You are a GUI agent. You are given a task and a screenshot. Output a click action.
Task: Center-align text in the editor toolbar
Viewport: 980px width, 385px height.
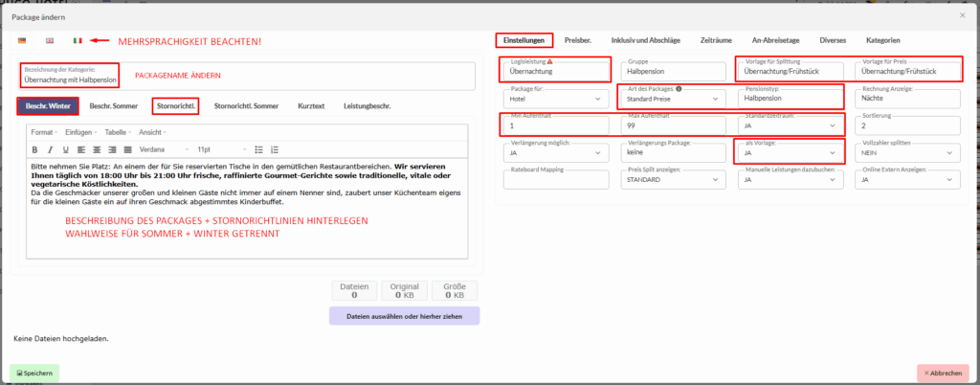(97, 149)
